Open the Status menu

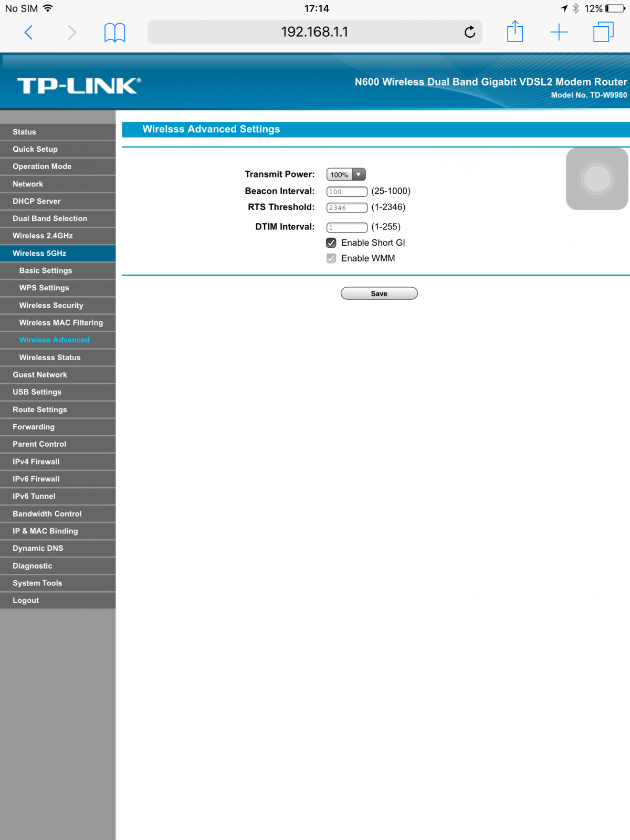(58, 132)
